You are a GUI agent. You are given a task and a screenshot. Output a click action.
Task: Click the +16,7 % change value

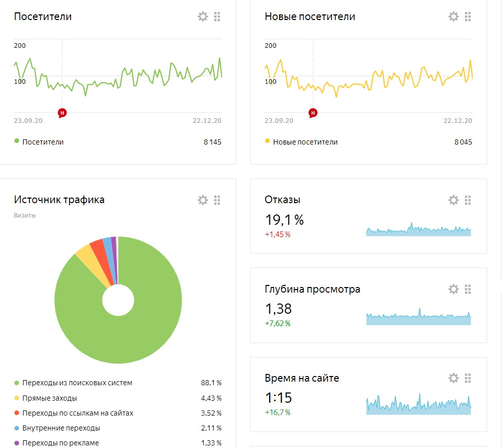(x=278, y=412)
